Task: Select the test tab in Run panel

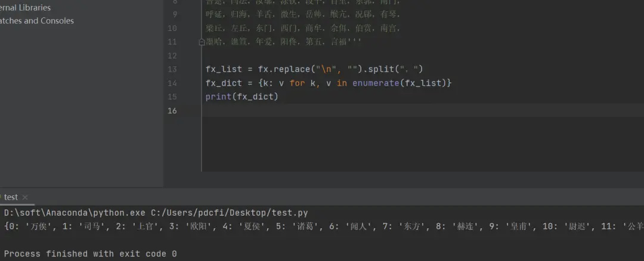Action: click(x=11, y=197)
